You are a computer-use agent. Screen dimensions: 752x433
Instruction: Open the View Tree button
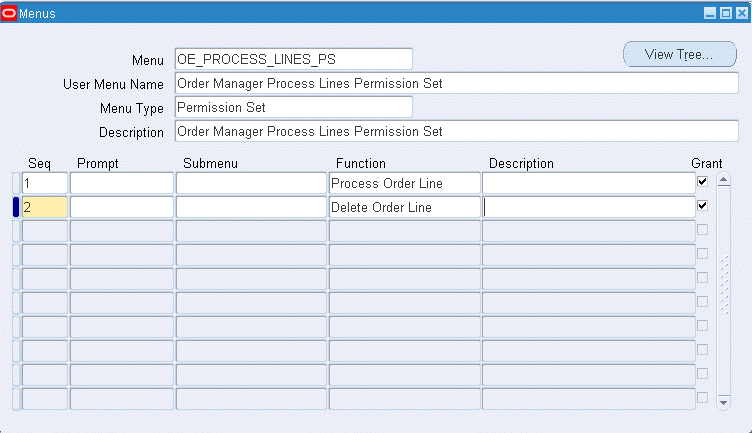pyautogui.click(x=680, y=54)
